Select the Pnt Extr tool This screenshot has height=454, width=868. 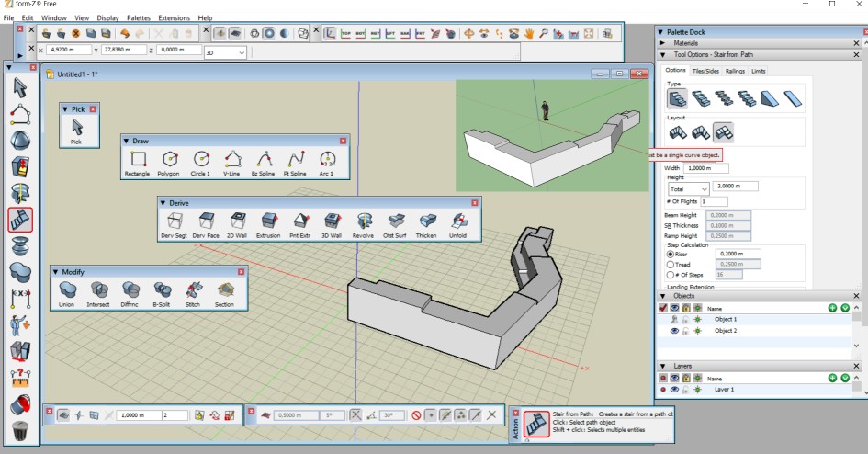300,225
